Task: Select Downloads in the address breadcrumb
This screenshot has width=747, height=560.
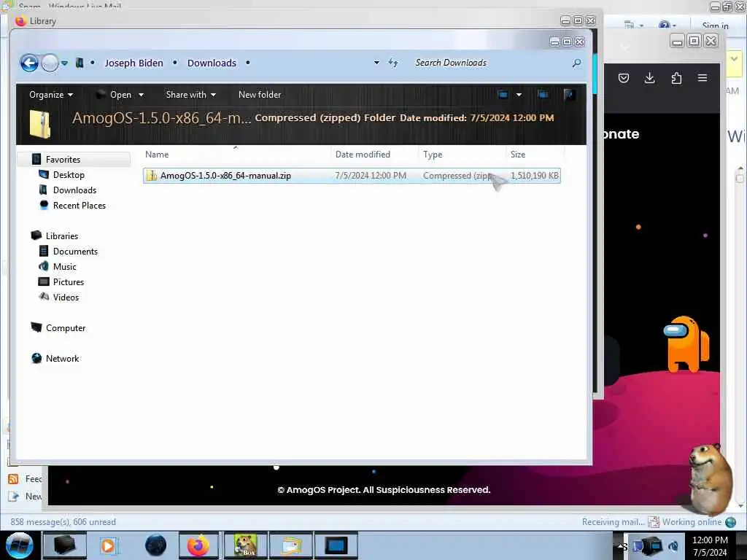Action: click(x=212, y=63)
